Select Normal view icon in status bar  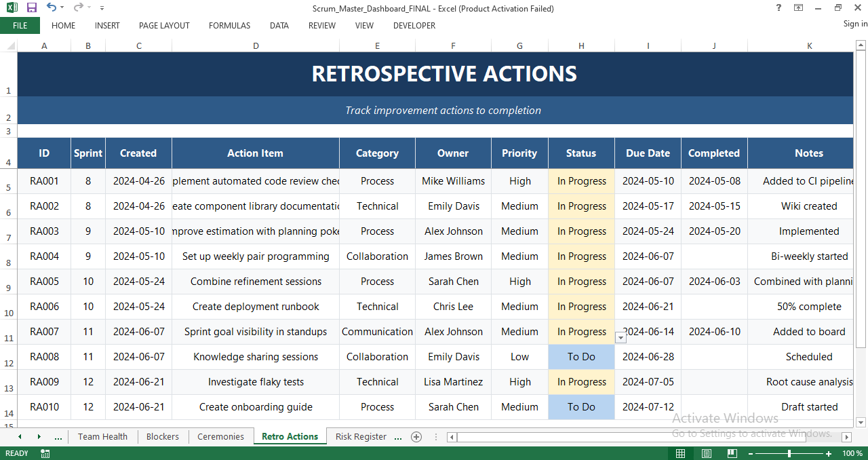pyautogui.click(x=680, y=453)
